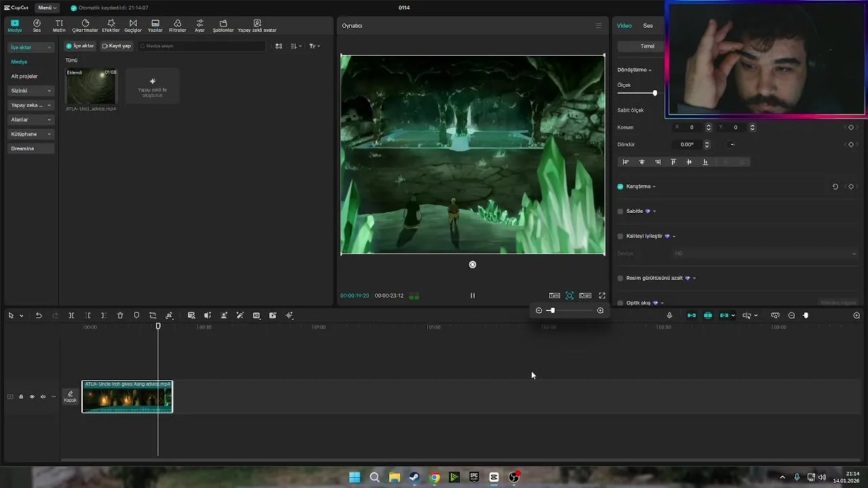Image resolution: width=868 pixels, height=488 pixels.
Task: Trim clip right of the playhead
Action: pyautogui.click(x=103, y=315)
